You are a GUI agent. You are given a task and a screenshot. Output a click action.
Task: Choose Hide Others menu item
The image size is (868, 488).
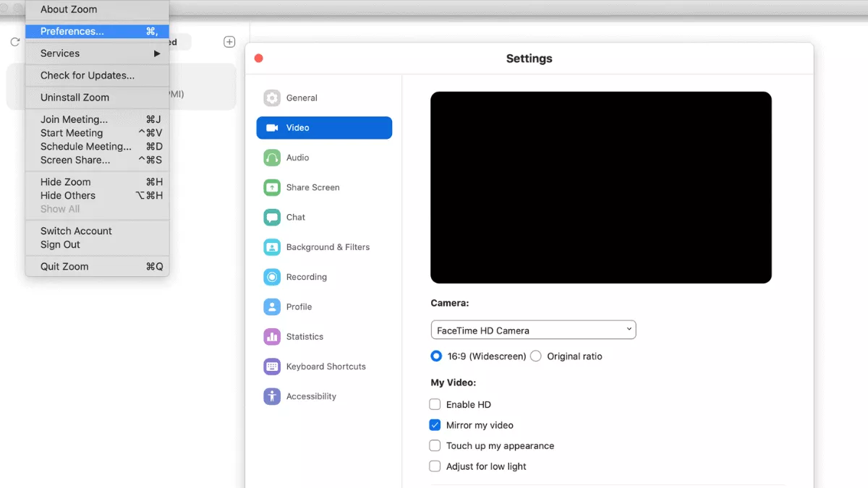[97, 195]
